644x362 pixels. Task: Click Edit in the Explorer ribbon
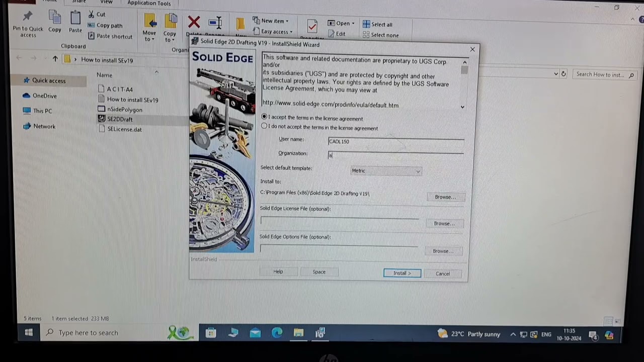[x=337, y=34]
